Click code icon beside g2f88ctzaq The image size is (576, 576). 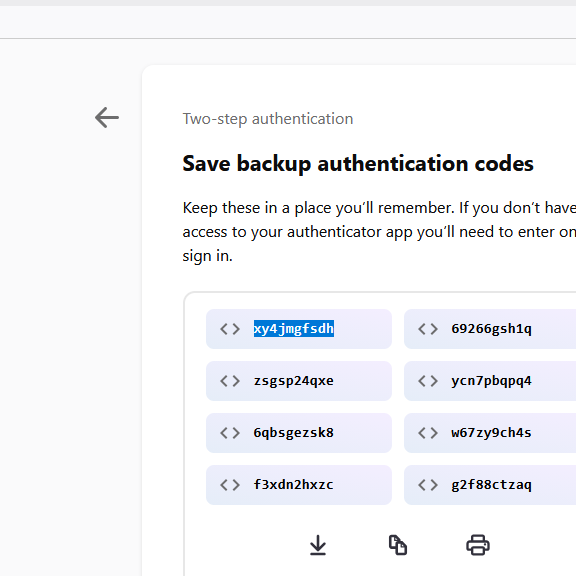click(428, 485)
